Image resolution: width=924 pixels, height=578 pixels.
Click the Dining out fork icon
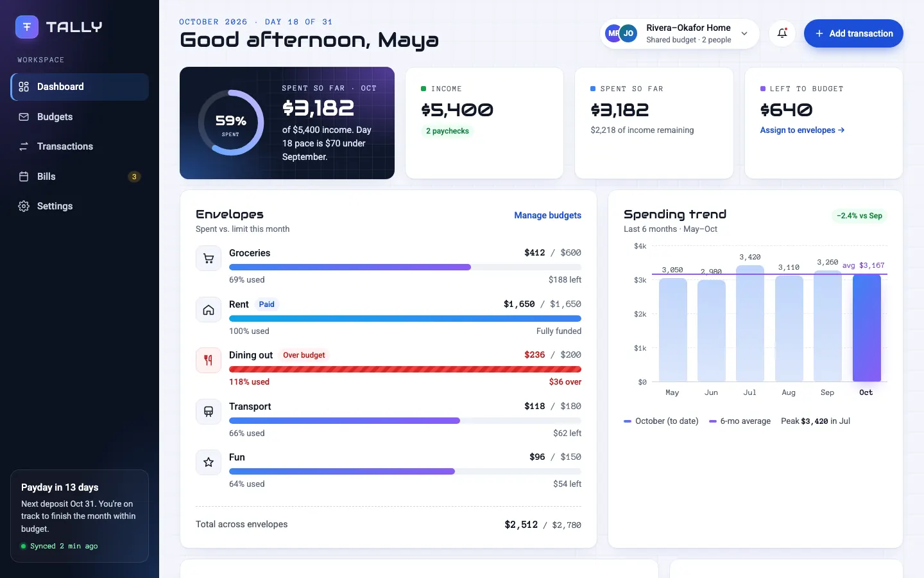[x=209, y=360]
